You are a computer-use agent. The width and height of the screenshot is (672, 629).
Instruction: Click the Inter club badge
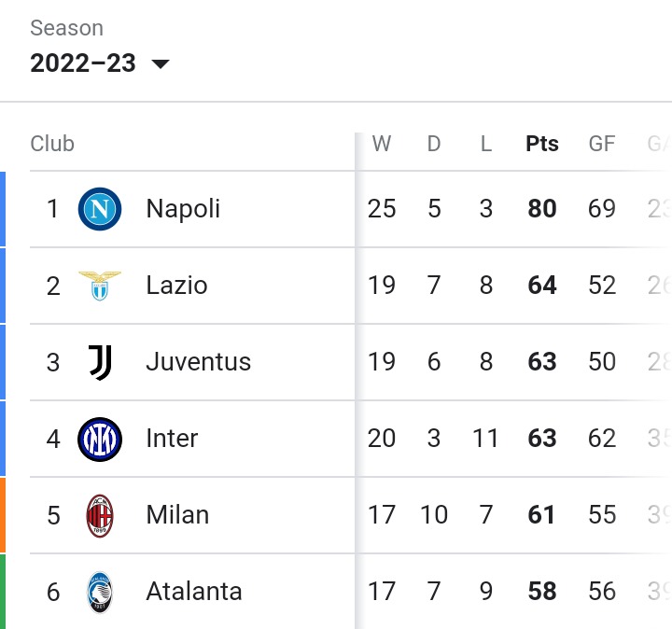(100, 440)
